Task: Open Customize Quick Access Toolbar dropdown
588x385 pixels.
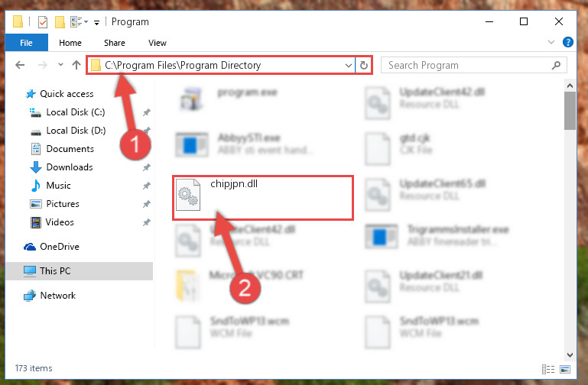Action: coord(96,23)
